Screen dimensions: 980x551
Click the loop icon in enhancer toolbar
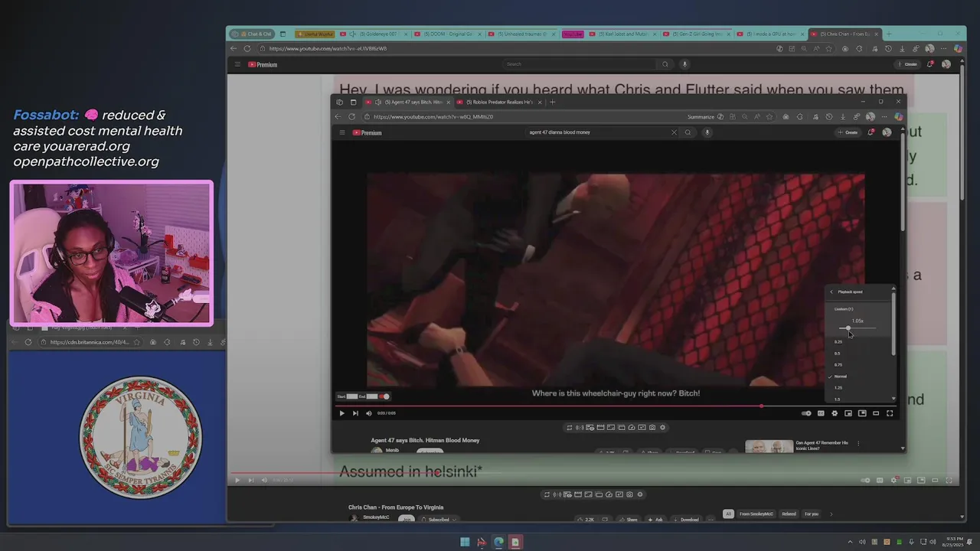569,428
